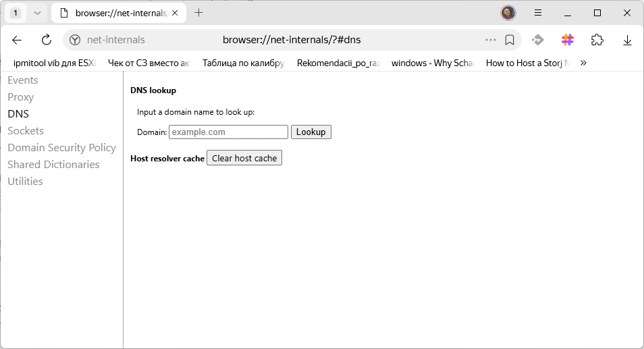The width and height of the screenshot is (644, 349).
Task: Click the DNS lookup heading
Action: coord(153,90)
